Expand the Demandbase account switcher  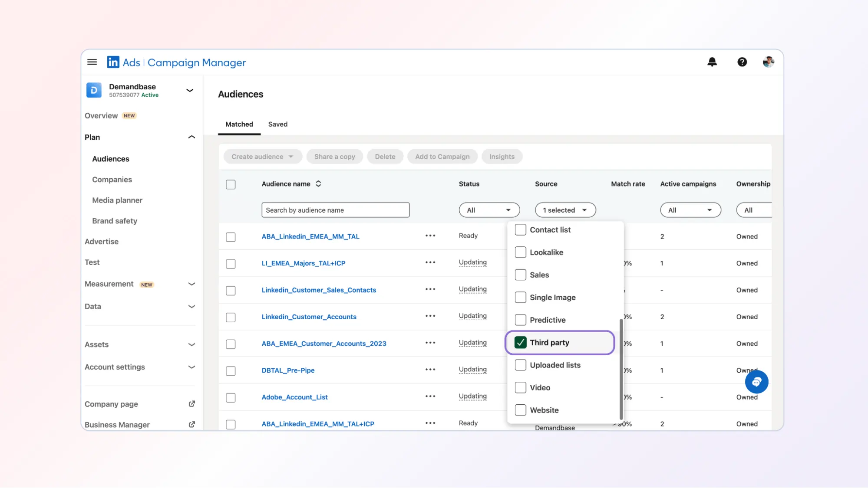point(190,90)
